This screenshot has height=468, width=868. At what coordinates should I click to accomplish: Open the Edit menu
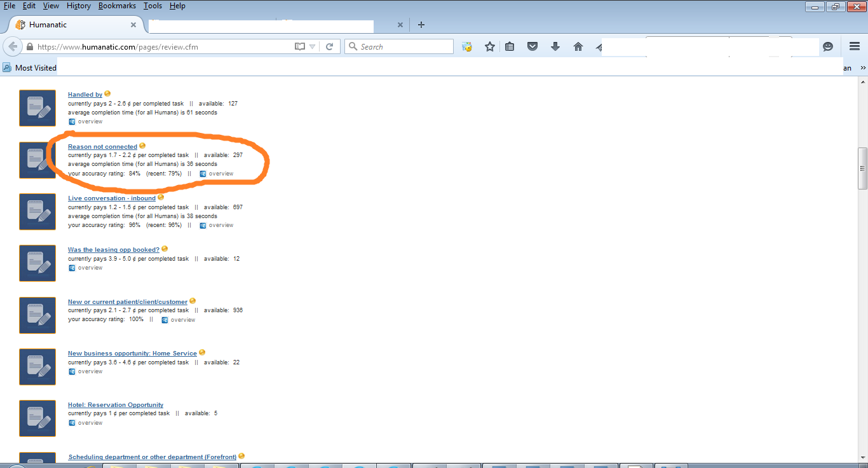29,6
